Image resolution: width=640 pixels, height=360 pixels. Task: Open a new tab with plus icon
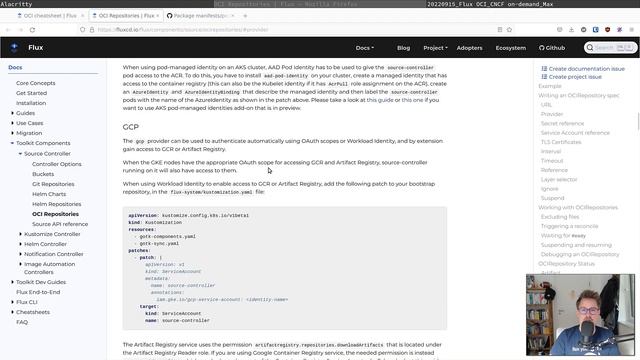pos(245,16)
